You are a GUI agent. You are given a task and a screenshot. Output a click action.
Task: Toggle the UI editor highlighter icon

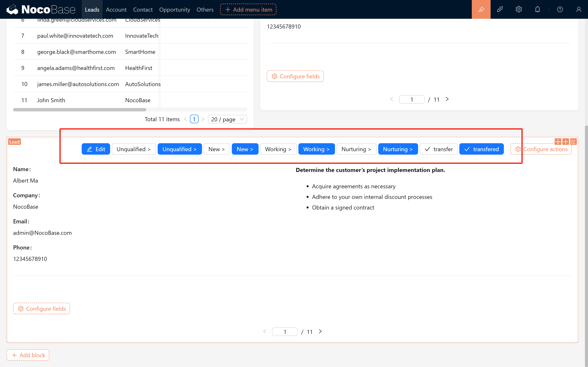(481, 9)
